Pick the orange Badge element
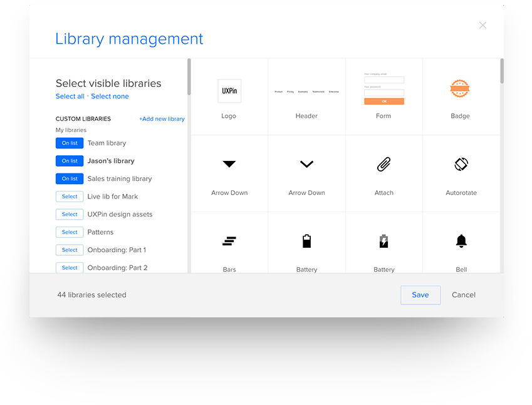 [x=460, y=90]
